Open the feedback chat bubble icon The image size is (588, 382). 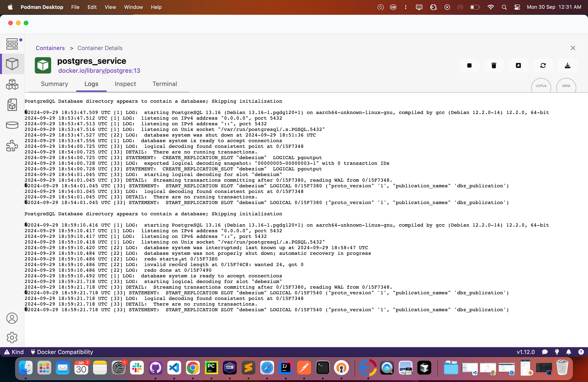pyautogui.click(x=544, y=352)
